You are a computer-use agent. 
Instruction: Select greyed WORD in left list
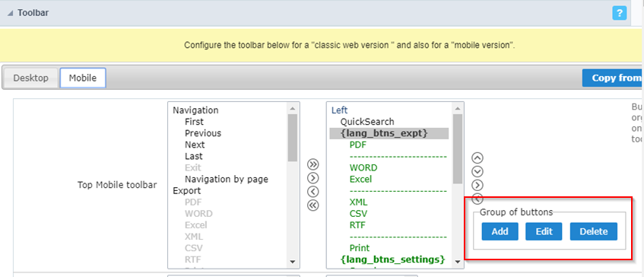(x=198, y=214)
